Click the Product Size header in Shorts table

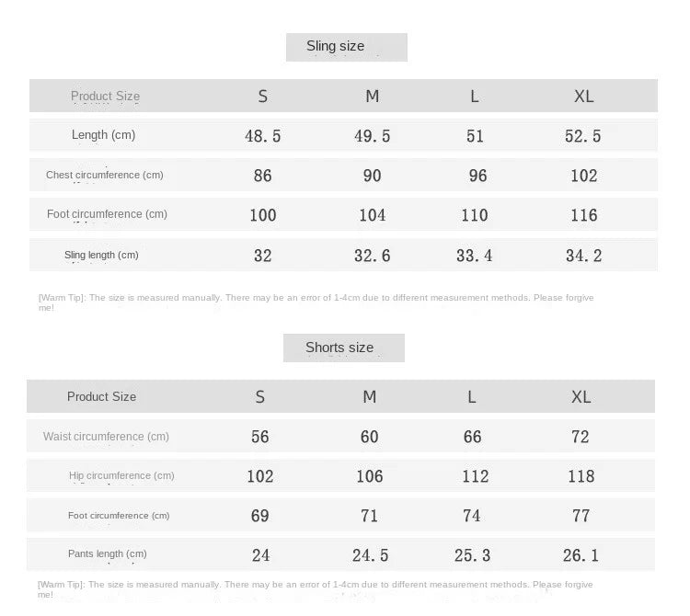click(x=101, y=396)
